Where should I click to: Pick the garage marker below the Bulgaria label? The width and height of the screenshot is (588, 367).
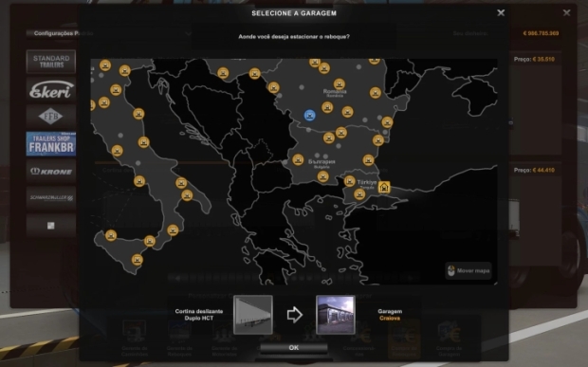(322, 176)
